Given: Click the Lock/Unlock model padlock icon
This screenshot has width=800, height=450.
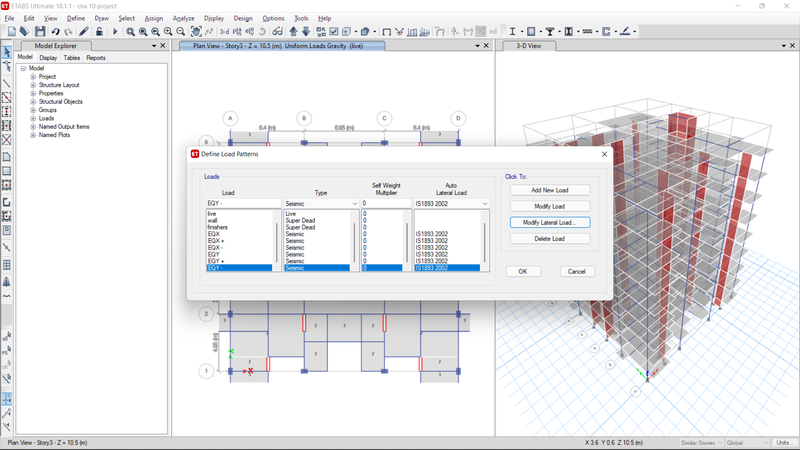Looking at the screenshot, I should pos(99,32).
